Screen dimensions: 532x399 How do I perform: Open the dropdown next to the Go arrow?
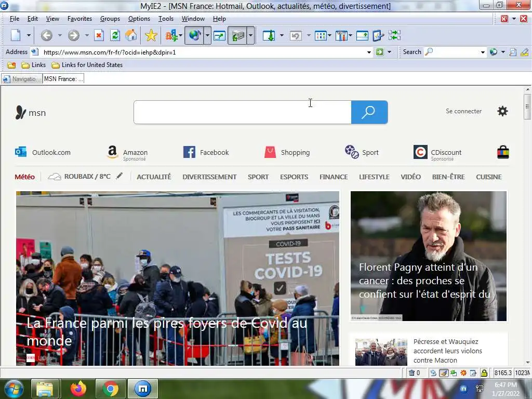pos(389,52)
